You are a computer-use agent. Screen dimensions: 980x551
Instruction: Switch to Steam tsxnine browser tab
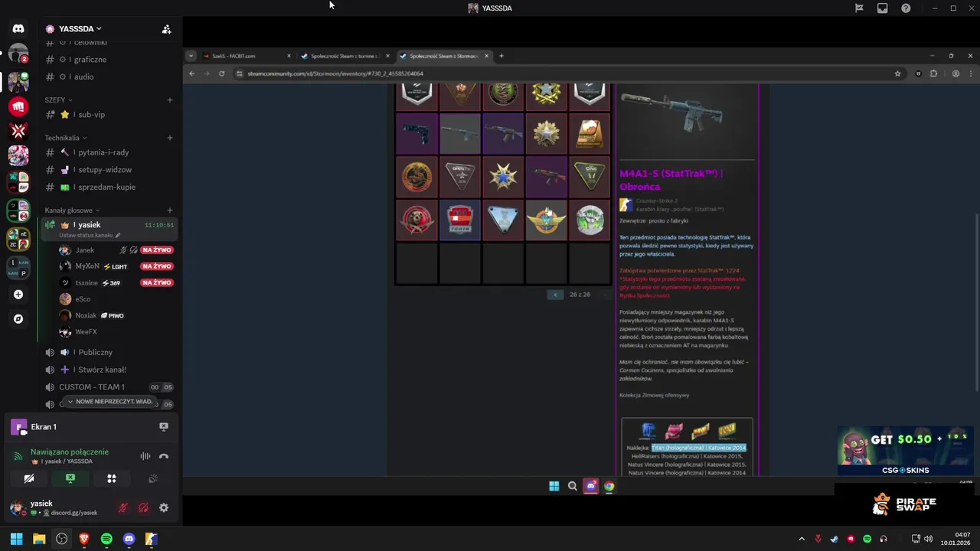(x=345, y=56)
